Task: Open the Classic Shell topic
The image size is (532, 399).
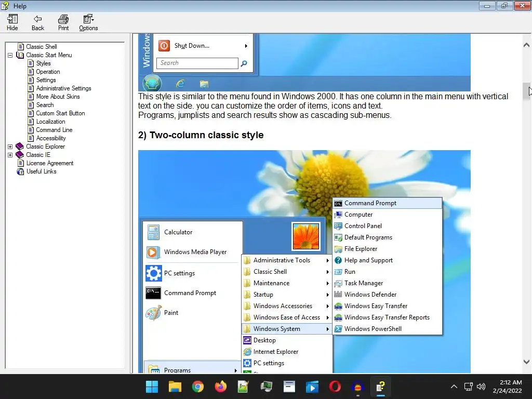Action: tap(42, 46)
